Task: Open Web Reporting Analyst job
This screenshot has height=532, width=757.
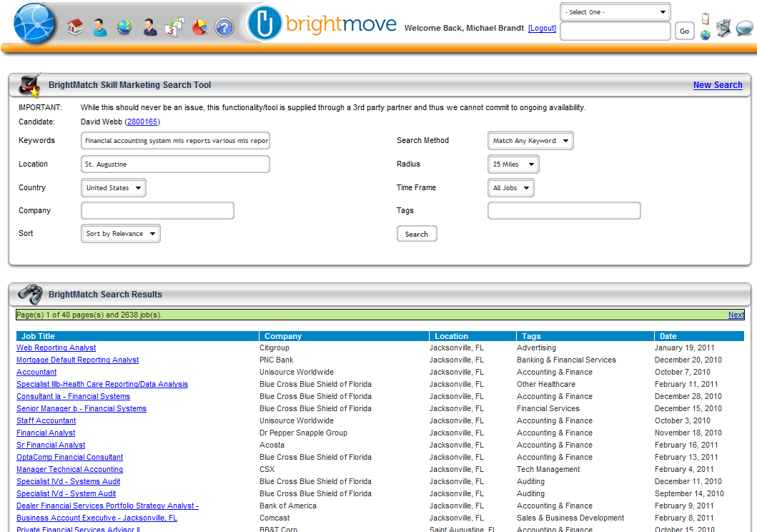Action: (56, 348)
